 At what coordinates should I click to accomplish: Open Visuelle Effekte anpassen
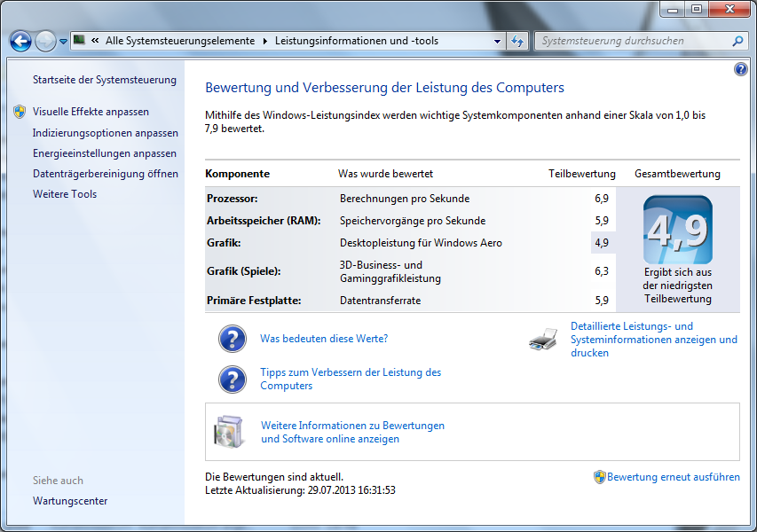click(x=91, y=112)
